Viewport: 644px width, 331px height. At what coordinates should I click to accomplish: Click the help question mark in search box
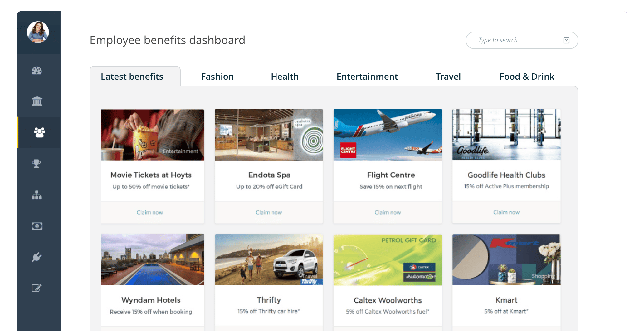566,40
